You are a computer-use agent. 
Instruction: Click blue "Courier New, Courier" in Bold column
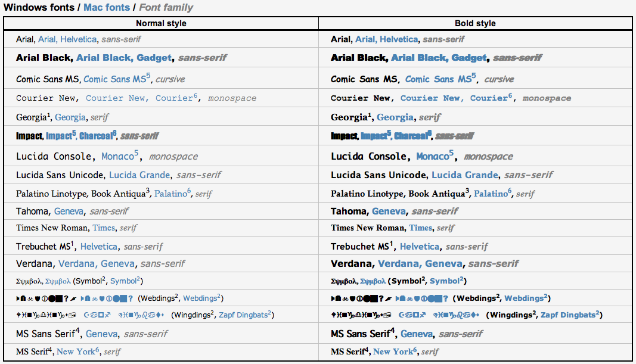(x=454, y=98)
